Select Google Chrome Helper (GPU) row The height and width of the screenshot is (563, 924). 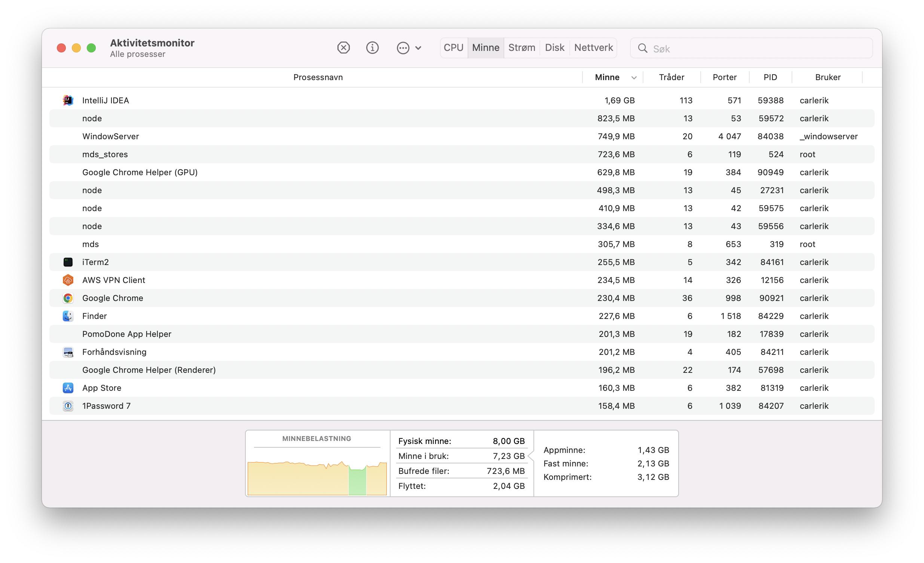point(462,172)
